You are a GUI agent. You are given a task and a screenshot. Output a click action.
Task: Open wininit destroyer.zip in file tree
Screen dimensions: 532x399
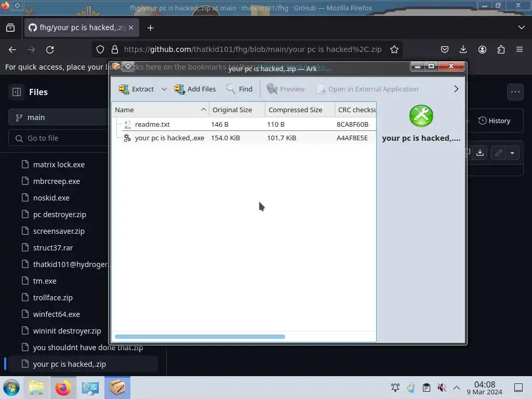click(x=67, y=331)
